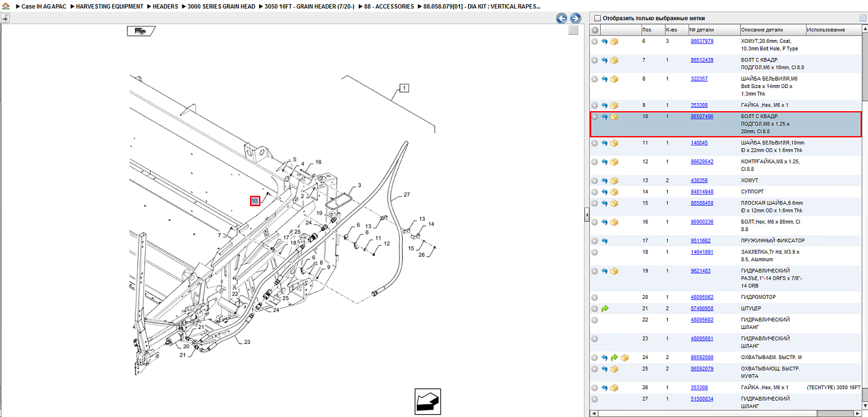The width and height of the screenshot is (868, 417).
Task: Open part number link 51500034
Action: [x=702, y=399]
